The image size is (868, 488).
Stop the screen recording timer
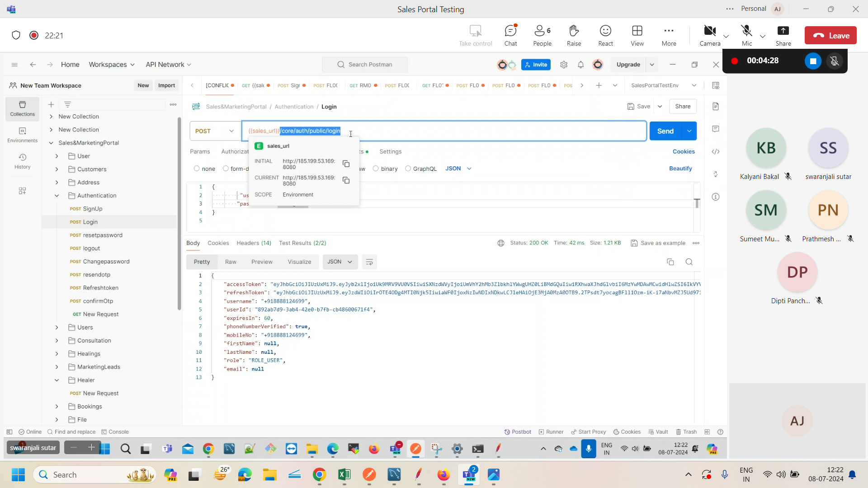[812, 61]
